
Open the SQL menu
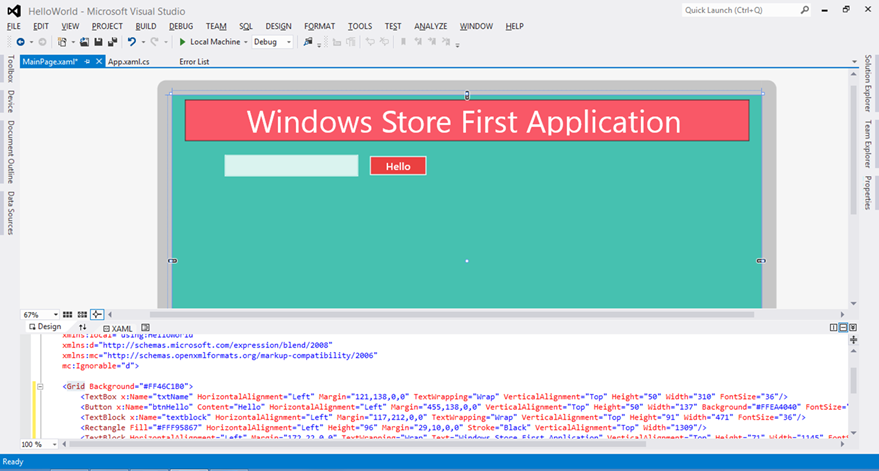(x=246, y=26)
